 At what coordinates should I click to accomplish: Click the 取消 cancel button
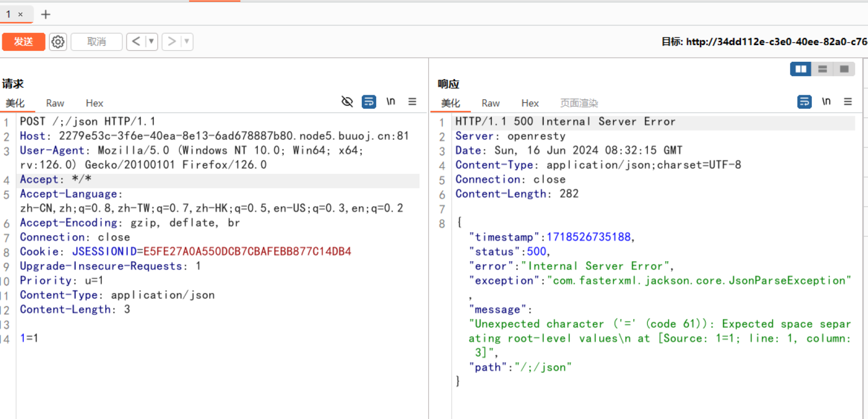pyautogui.click(x=96, y=41)
